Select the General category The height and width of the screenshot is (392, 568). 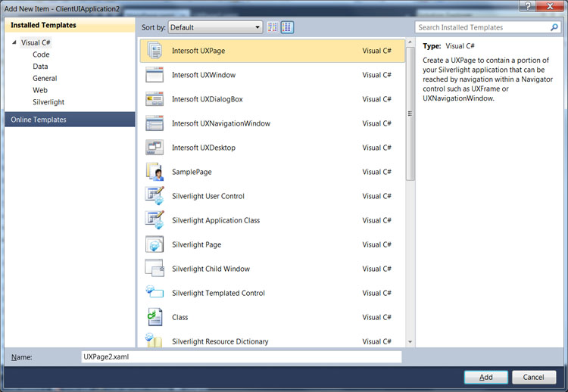[45, 78]
